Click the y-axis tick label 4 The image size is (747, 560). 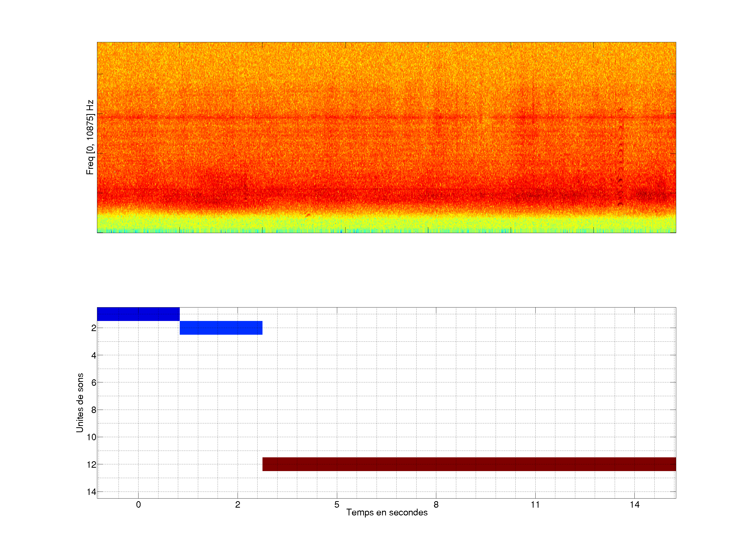tap(94, 355)
